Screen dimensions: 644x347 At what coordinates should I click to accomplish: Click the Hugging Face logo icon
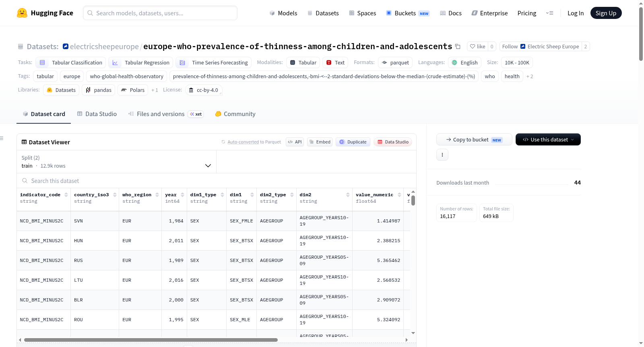pyautogui.click(x=22, y=13)
